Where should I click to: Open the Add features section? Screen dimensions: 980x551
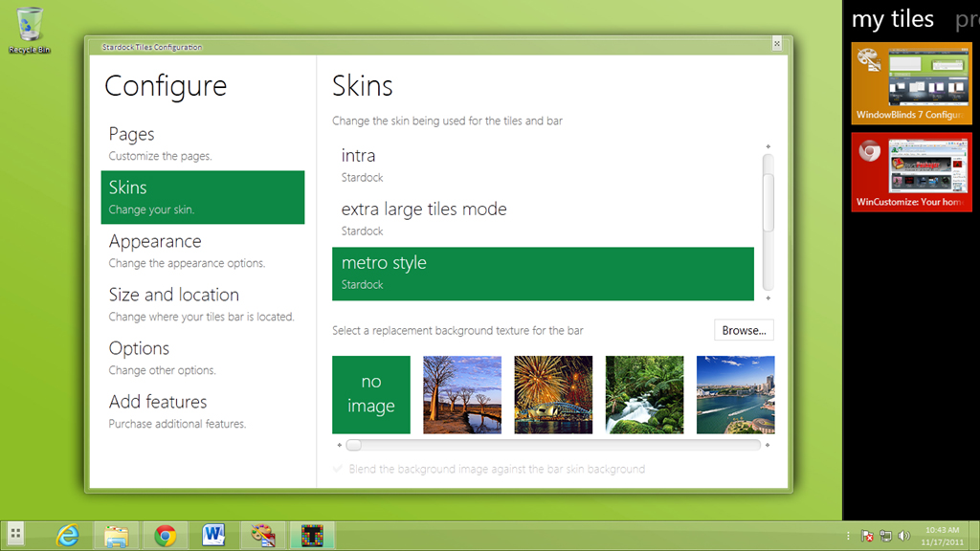[x=203, y=411]
